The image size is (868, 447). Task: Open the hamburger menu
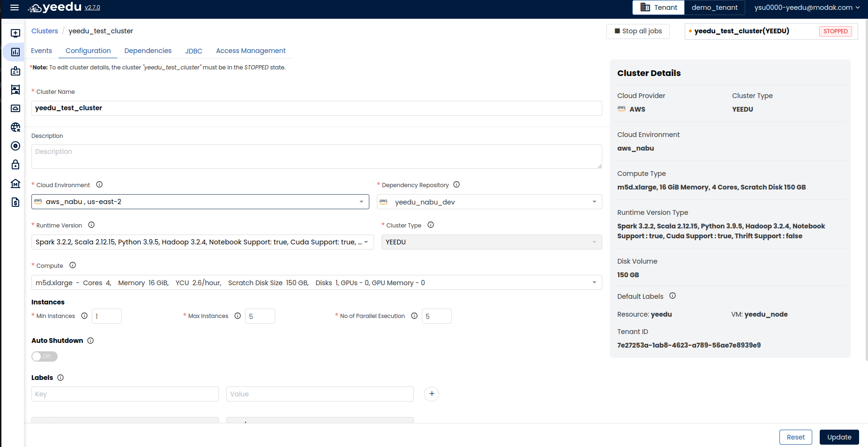15,8
